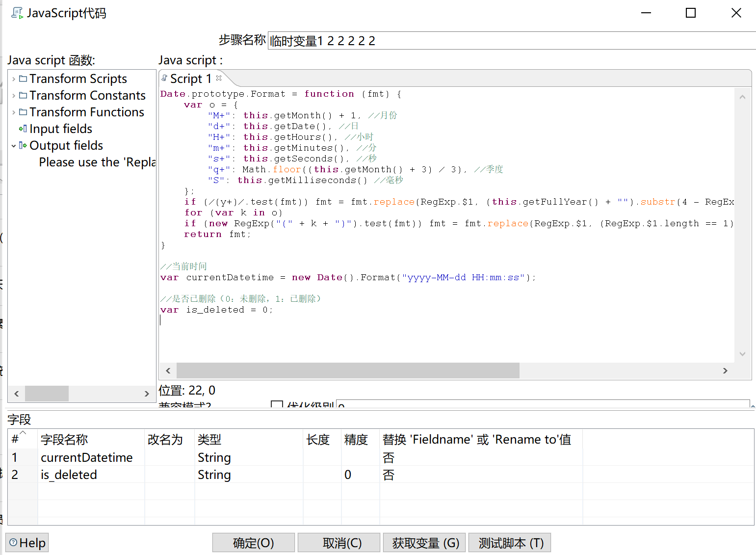Screen dimensions: 756x555
Task: Click the Input fields arrow icon
Action: coord(23,129)
